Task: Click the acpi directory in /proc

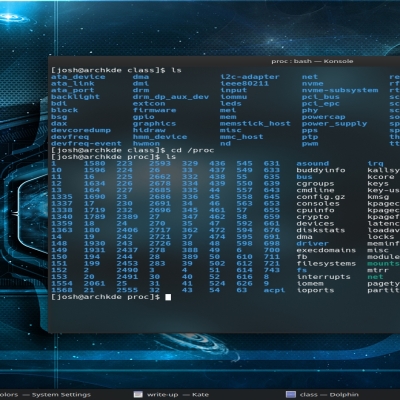Action: pos(274,290)
